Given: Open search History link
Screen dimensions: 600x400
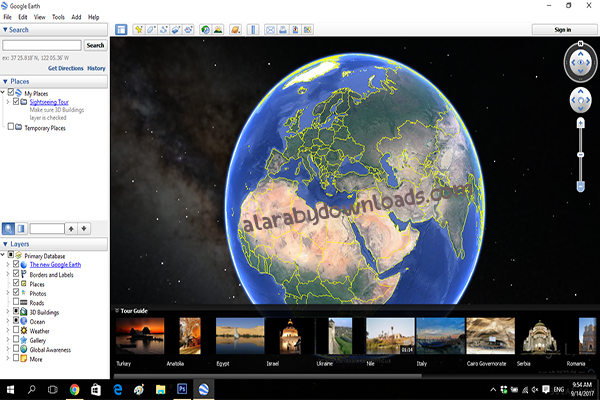Looking at the screenshot, I should click(96, 68).
